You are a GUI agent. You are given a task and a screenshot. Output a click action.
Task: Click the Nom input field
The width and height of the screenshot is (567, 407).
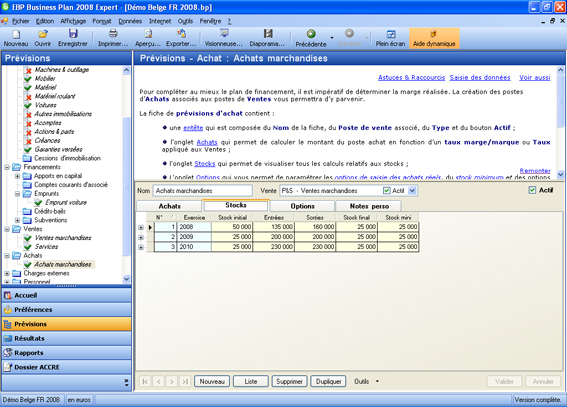tap(202, 190)
